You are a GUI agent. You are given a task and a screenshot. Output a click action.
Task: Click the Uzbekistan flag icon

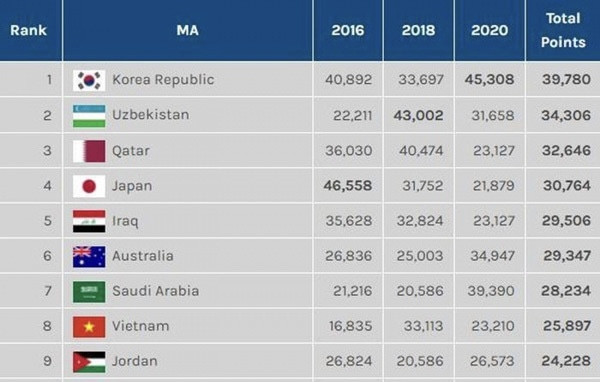(x=89, y=116)
